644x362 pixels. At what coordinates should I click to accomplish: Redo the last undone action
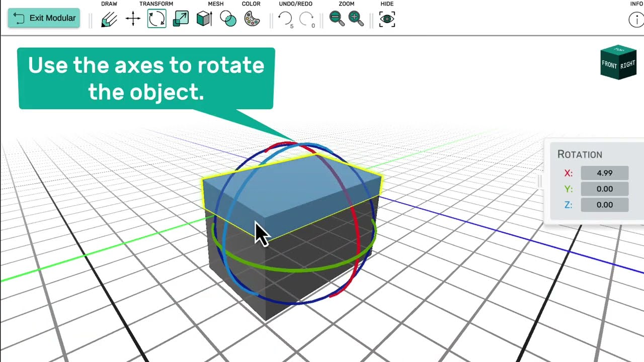tap(306, 20)
